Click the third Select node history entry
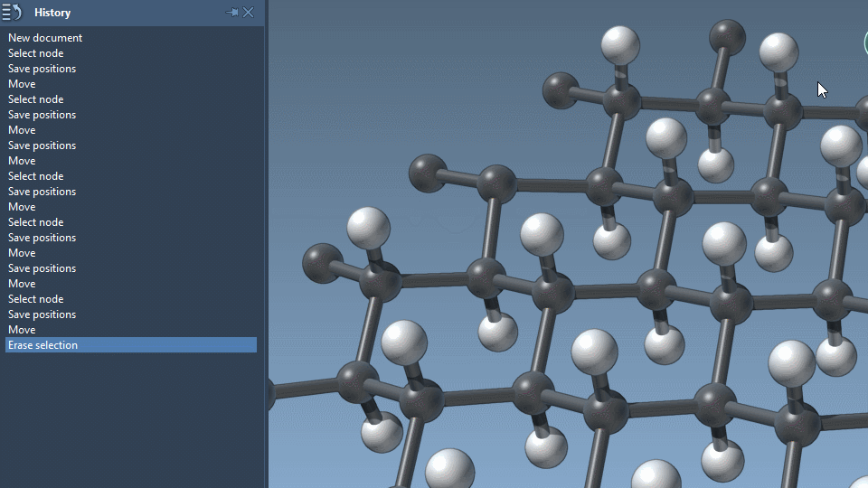 (36, 176)
